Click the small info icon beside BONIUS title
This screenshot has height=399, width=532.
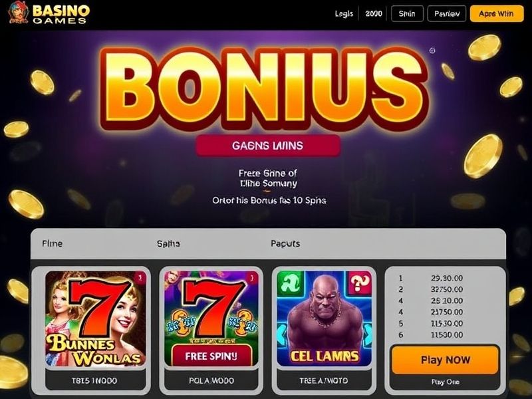click(432, 51)
